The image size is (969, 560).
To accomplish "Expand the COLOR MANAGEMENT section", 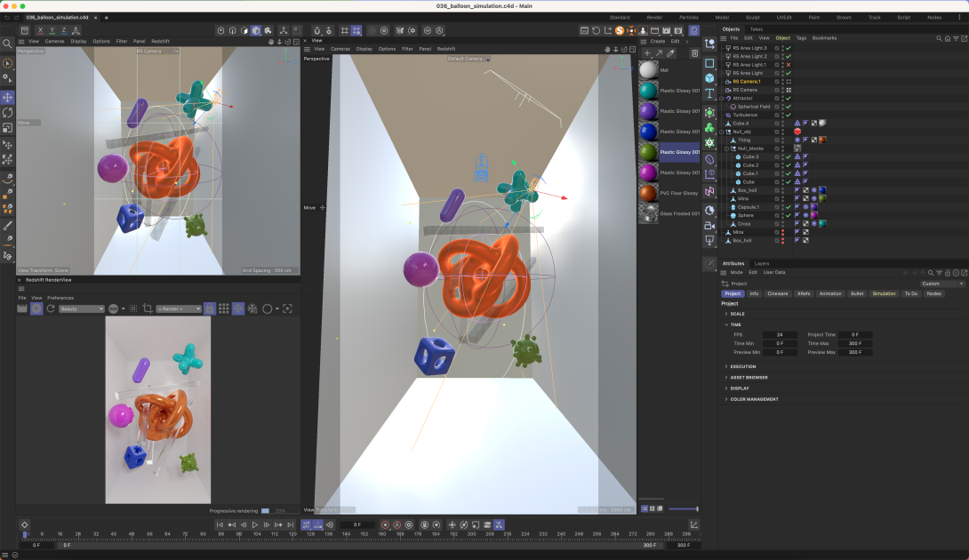I will tap(726, 399).
